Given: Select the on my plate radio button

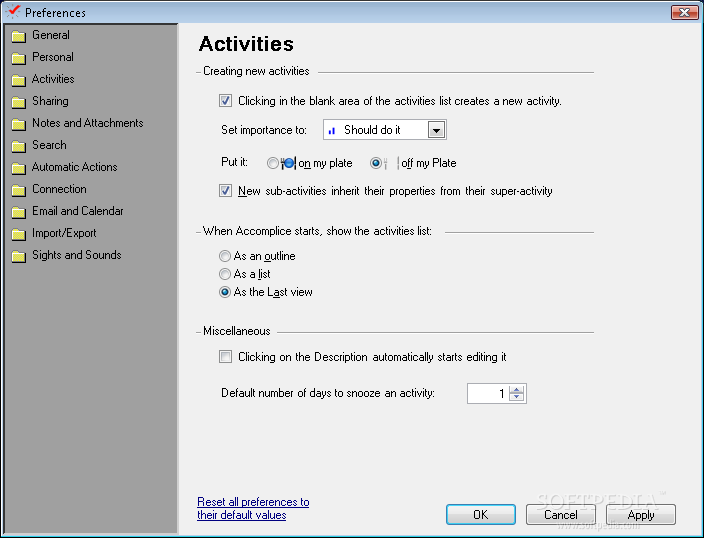Looking at the screenshot, I should (x=273, y=163).
